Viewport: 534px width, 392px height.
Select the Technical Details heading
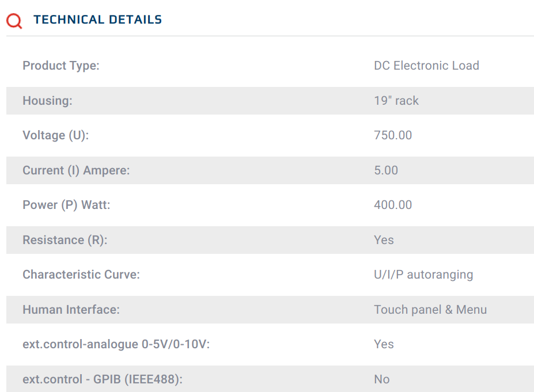(x=97, y=20)
